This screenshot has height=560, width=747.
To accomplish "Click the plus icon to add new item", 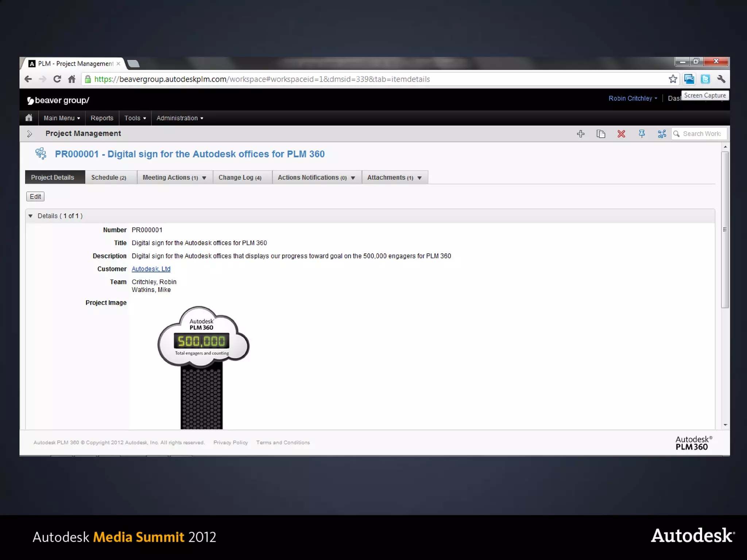I will tap(581, 134).
